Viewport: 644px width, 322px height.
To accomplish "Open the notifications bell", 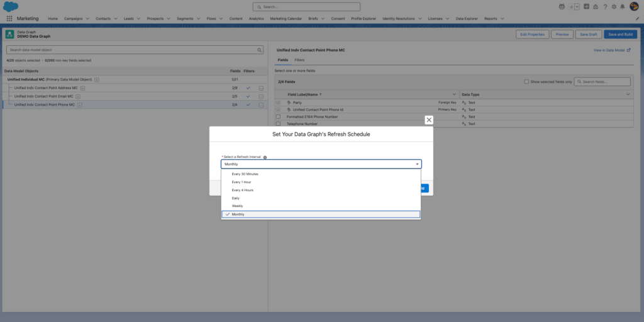I will click(x=622, y=6).
